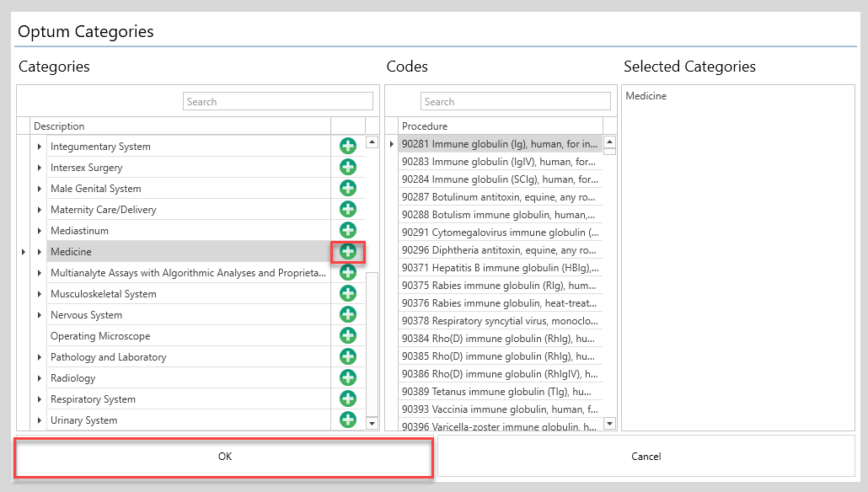Click the plus icon for Radiology

tap(348, 377)
